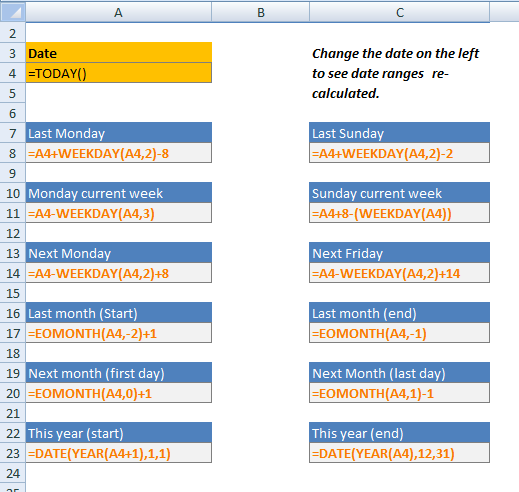
Task: Select row 8 header
Action: (13, 153)
